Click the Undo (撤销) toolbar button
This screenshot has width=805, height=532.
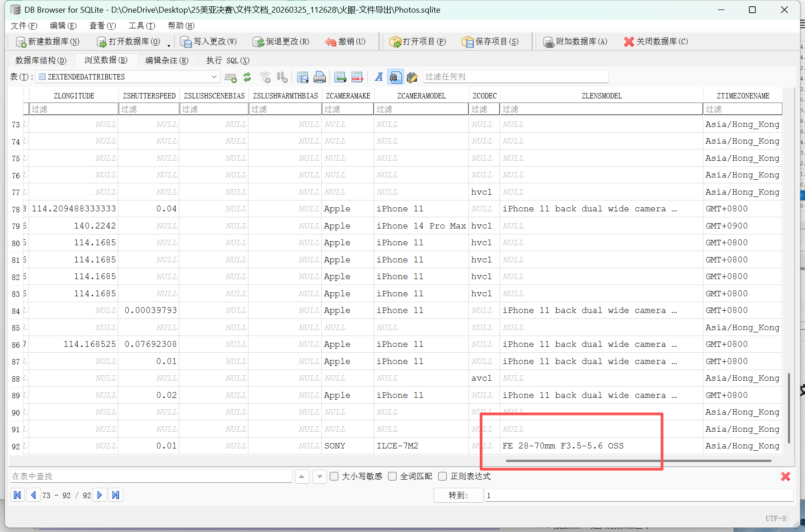pos(345,42)
